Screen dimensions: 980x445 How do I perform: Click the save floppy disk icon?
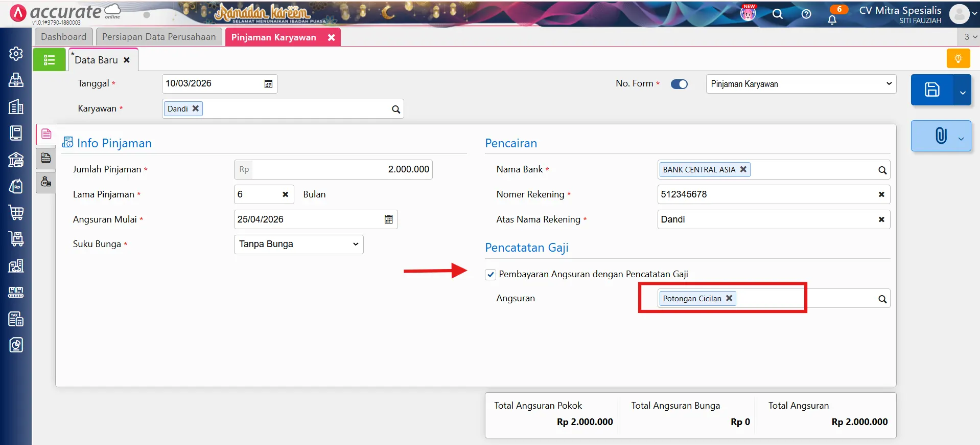tap(931, 90)
